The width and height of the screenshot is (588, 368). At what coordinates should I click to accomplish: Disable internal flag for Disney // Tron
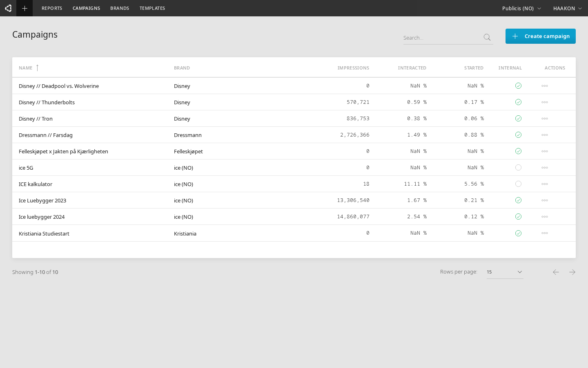518,119
